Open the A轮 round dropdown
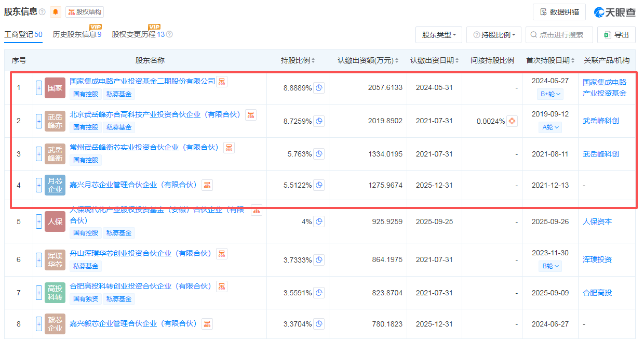Viewport: 644px width, 339px height. click(x=549, y=127)
